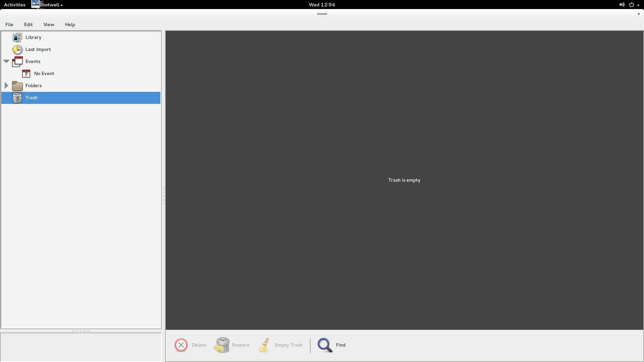Click the Events calendar icon
644x362 pixels.
coord(17,62)
